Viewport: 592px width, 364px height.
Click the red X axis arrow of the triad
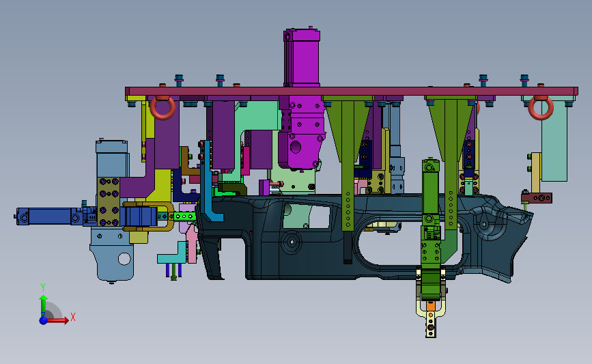point(57,320)
